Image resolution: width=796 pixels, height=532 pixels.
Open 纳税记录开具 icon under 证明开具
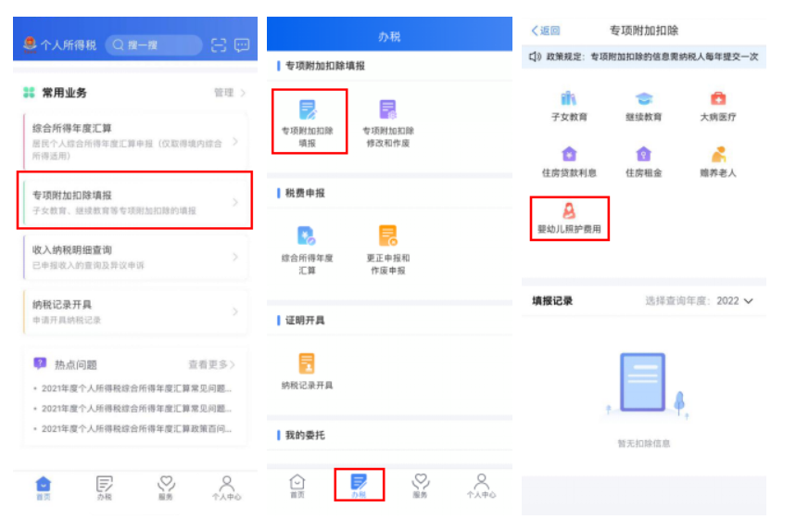pyautogui.click(x=307, y=371)
